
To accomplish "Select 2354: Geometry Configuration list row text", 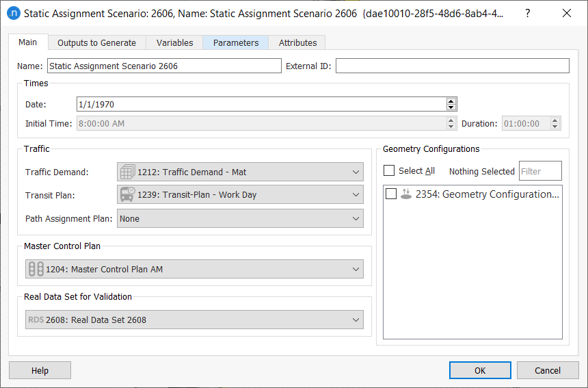I will (487, 194).
